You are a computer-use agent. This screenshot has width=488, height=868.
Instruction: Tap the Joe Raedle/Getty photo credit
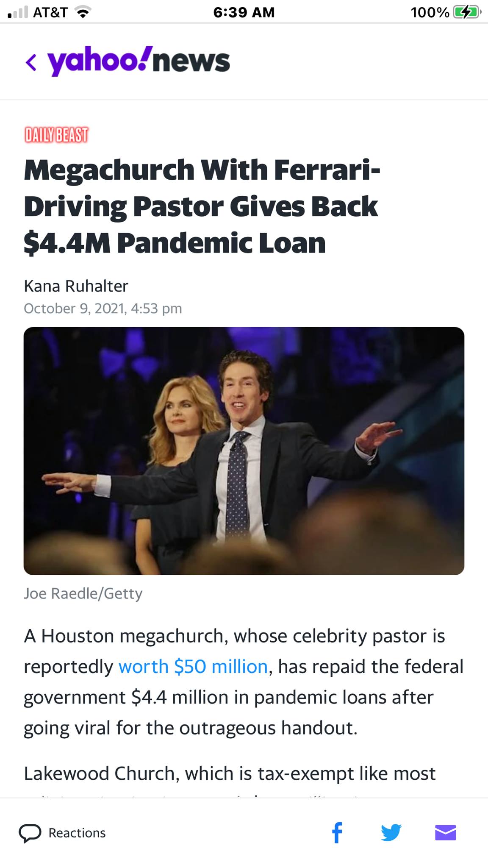point(83,593)
